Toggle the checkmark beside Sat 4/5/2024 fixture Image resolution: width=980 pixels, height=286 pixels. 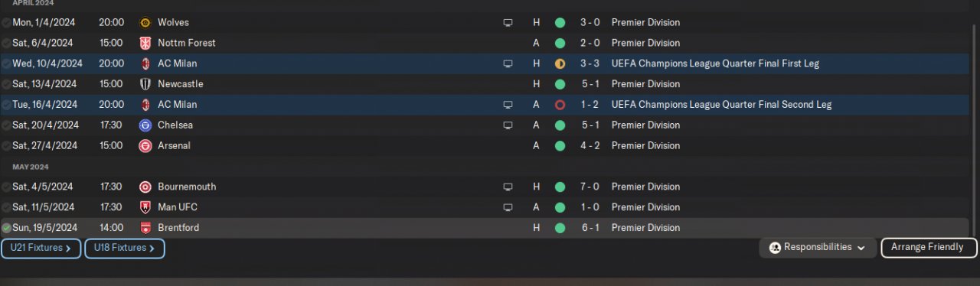pos(6,187)
